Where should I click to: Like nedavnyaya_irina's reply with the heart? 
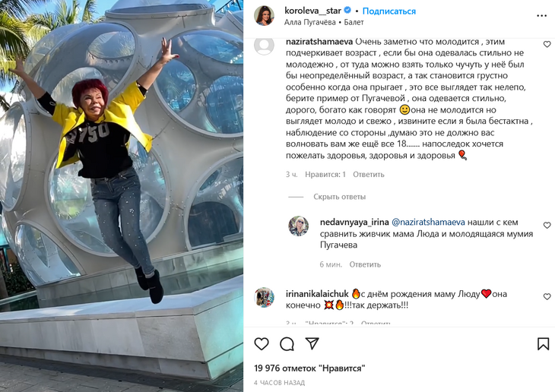547,225
